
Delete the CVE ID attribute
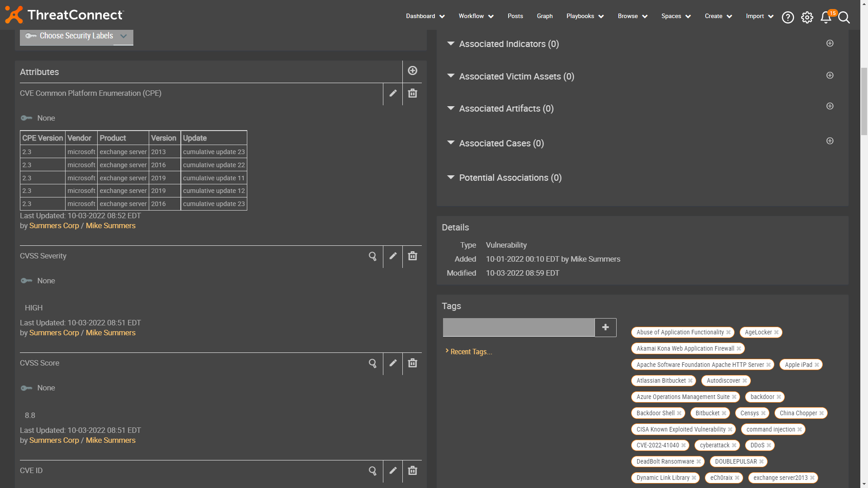pyautogui.click(x=412, y=470)
